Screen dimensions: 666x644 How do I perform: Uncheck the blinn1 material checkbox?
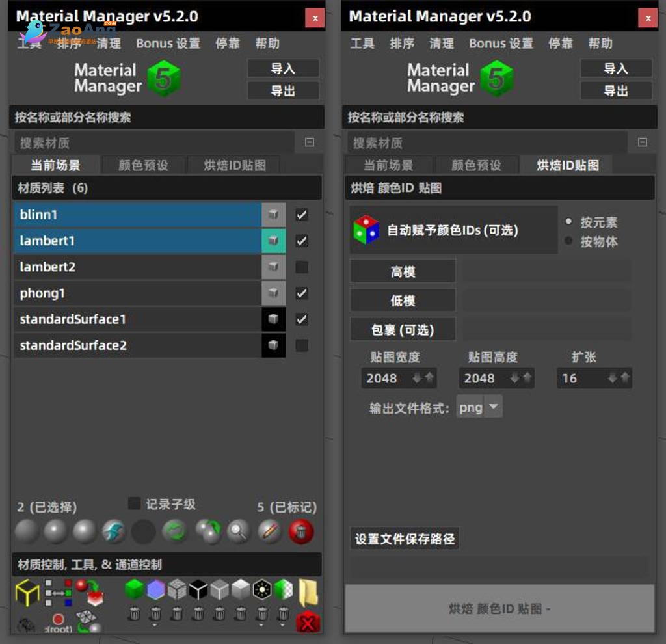pyautogui.click(x=302, y=215)
